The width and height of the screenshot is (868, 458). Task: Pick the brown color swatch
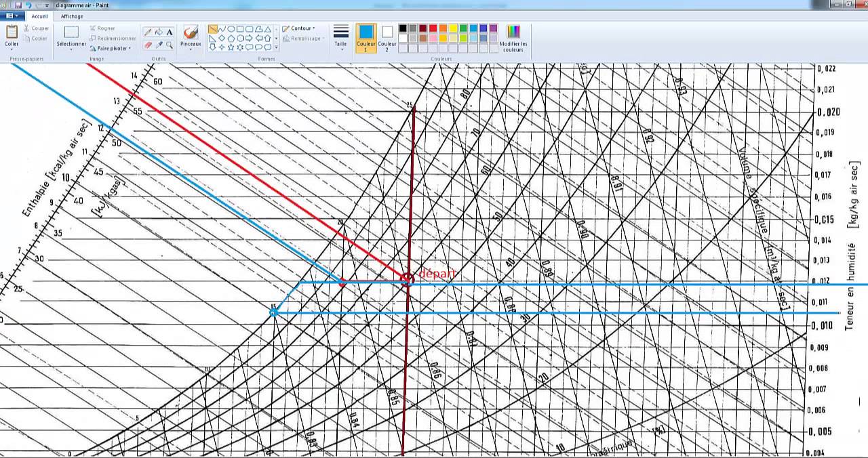pyautogui.click(x=423, y=38)
